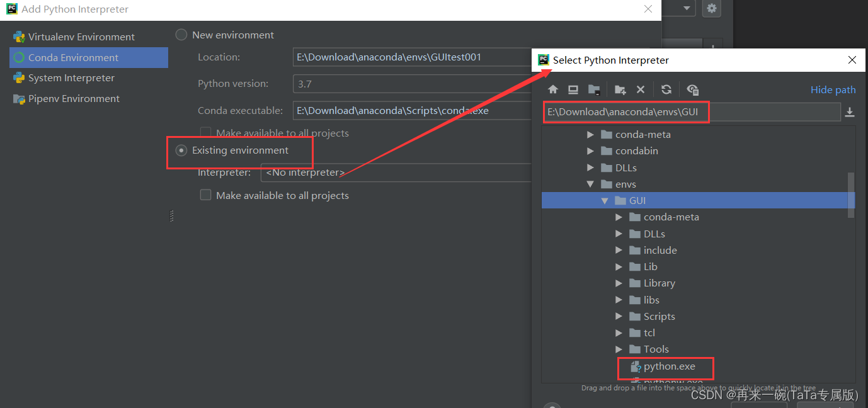Check the disabled Make available checkbox under Conda executable
Viewport: 868px width, 408px height.
point(205,133)
